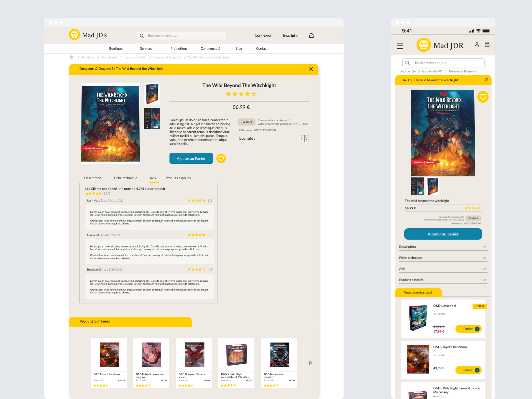The image size is (532, 399).
Task: Expand the mobile Produits associés section
Action: [443, 280]
